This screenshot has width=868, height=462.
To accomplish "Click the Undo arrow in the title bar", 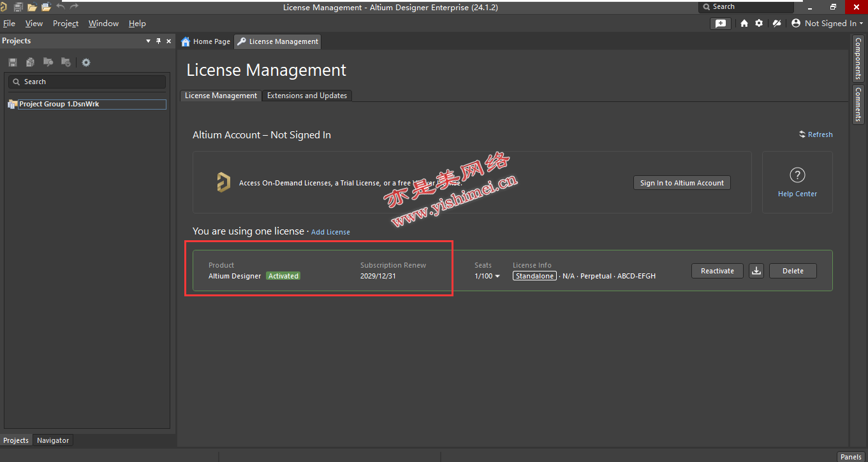I will tap(61, 6).
